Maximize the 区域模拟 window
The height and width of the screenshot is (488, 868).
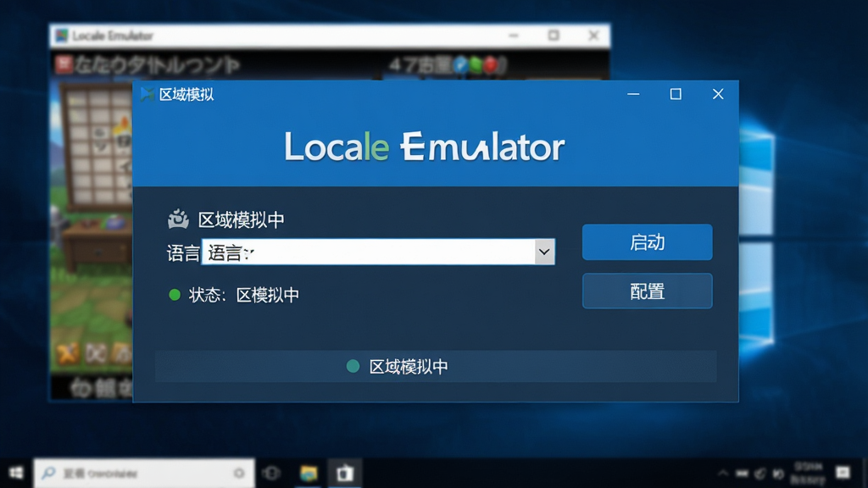click(676, 94)
